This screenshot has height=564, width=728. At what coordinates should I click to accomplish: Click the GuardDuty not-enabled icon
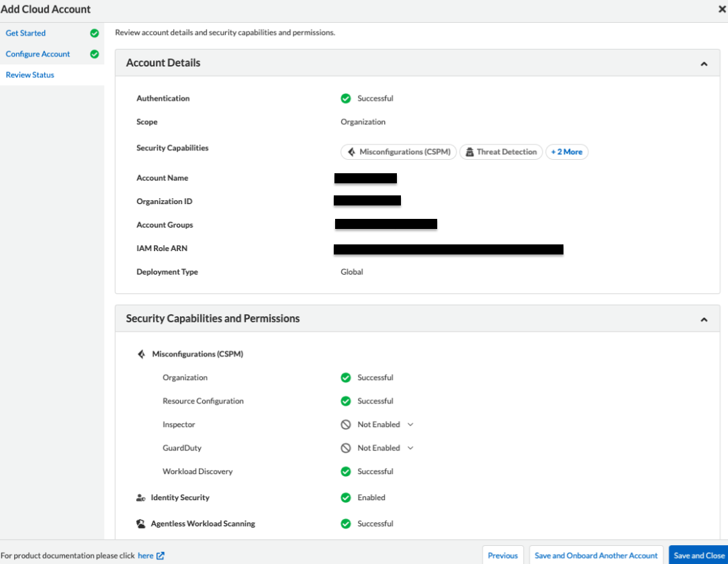coord(346,448)
